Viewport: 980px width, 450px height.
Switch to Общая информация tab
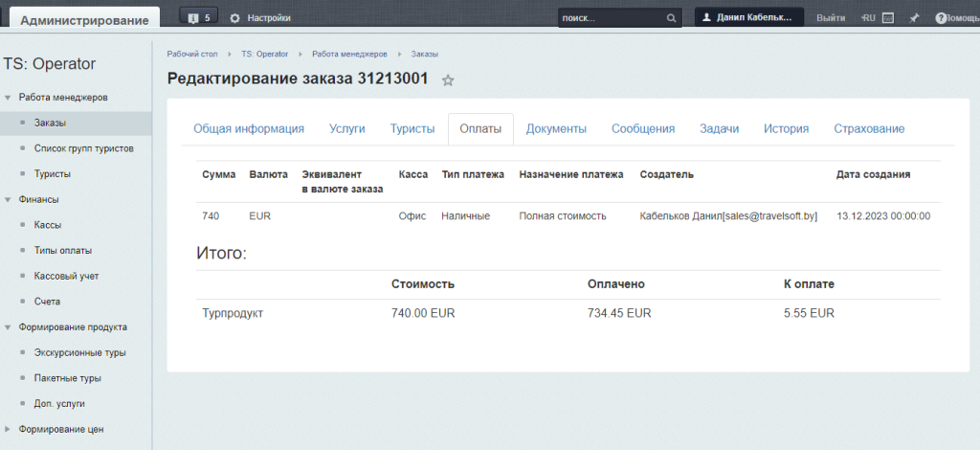point(249,128)
